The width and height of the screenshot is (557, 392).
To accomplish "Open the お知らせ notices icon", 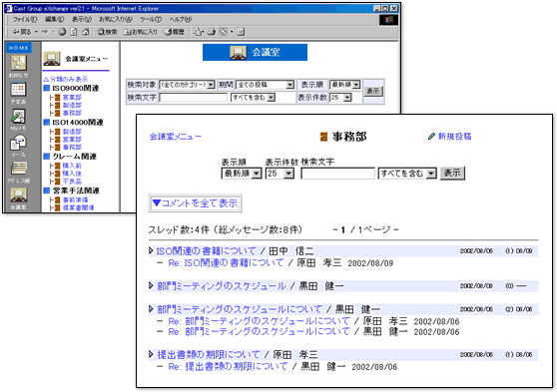I will click(19, 64).
